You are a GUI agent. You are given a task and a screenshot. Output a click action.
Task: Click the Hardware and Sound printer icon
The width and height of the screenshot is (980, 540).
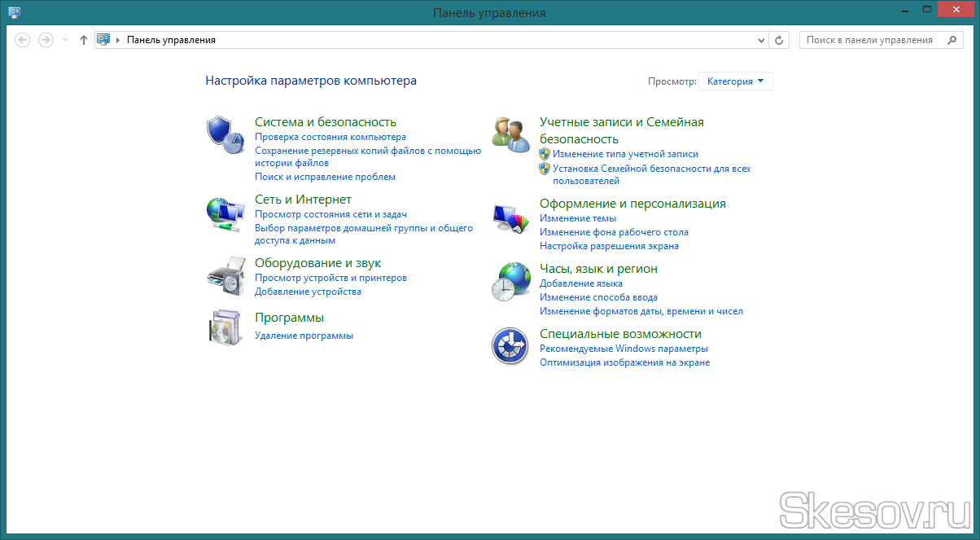[x=225, y=276]
